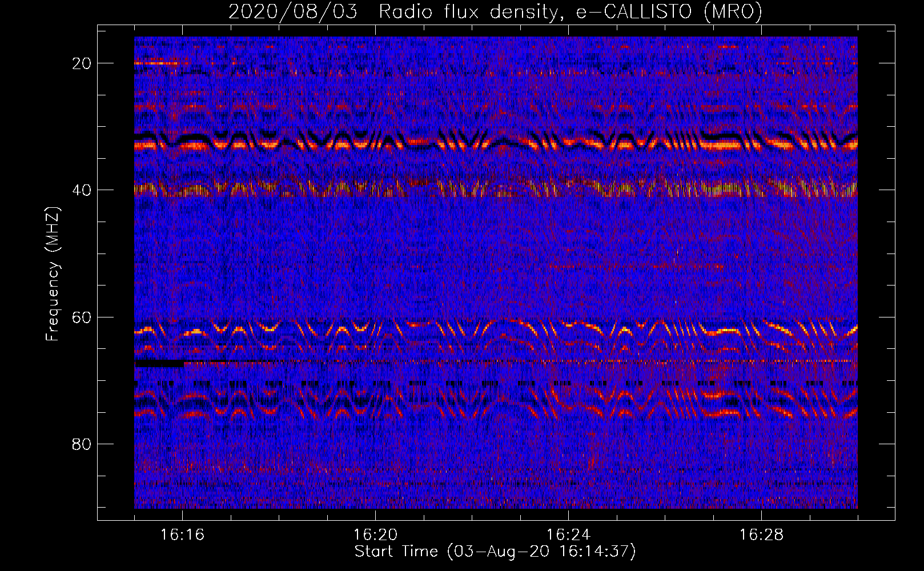Click the 'Frequency (MHZ)' axis label
Image resolution: width=924 pixels, height=571 pixels.
pos(53,274)
